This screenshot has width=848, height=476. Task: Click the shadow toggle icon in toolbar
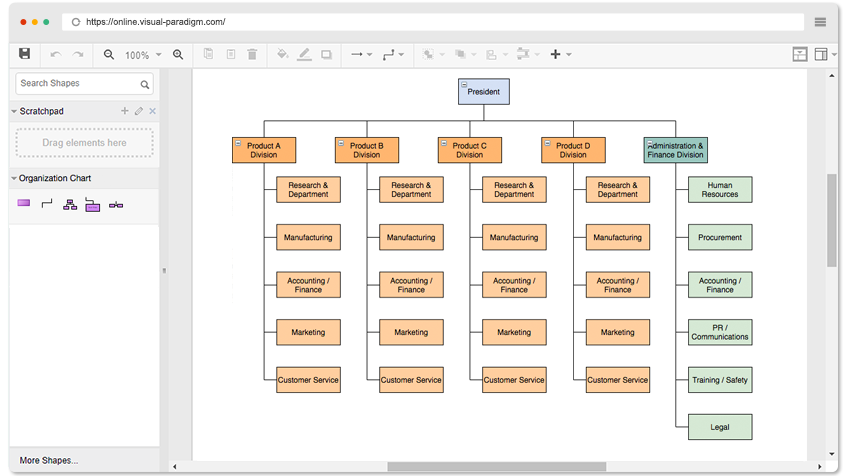(326, 54)
